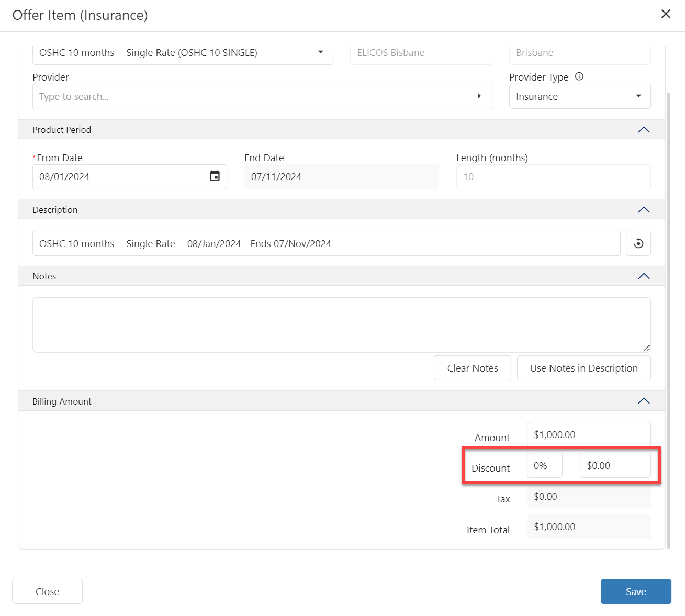Collapse the Description section
This screenshot has width=685, height=616.
(644, 210)
